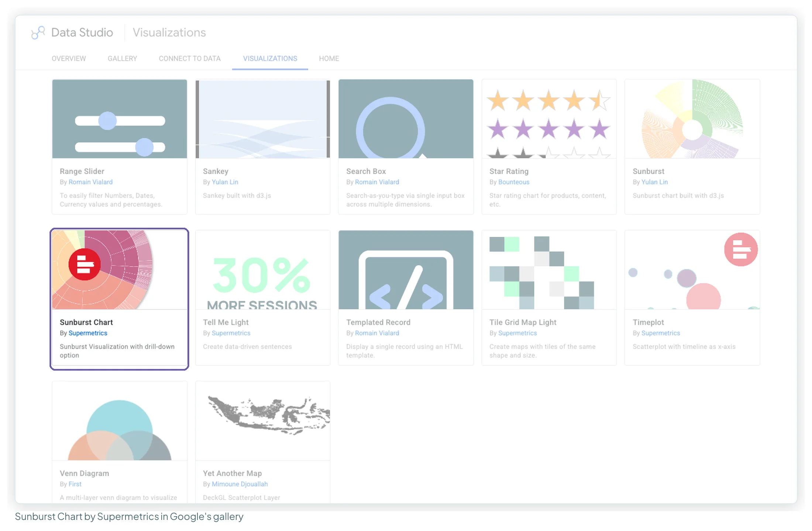Click the Venn Diagram title

pyautogui.click(x=85, y=473)
